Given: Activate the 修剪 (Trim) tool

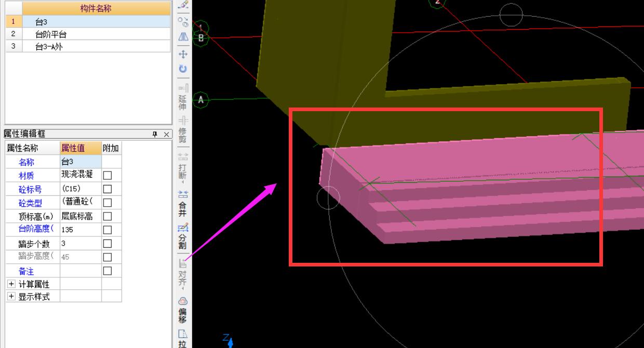Looking at the screenshot, I should [x=183, y=130].
